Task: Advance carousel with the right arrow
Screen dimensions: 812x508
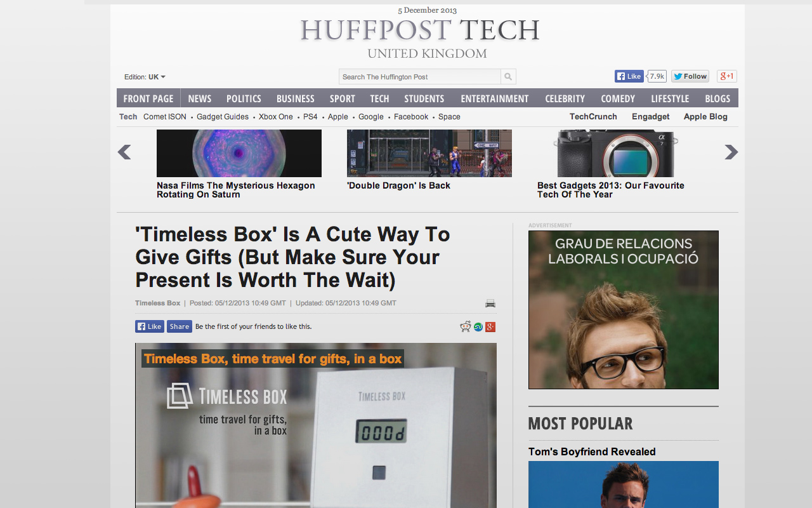Action: [731, 152]
